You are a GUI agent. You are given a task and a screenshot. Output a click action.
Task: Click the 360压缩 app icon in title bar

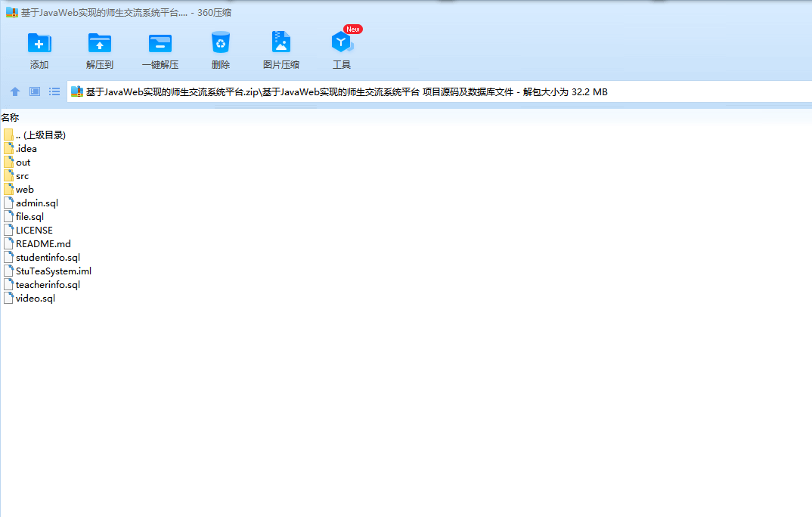(x=12, y=12)
